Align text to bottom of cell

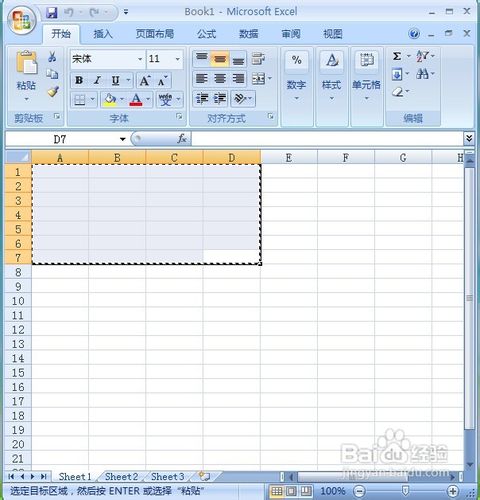tap(238, 59)
